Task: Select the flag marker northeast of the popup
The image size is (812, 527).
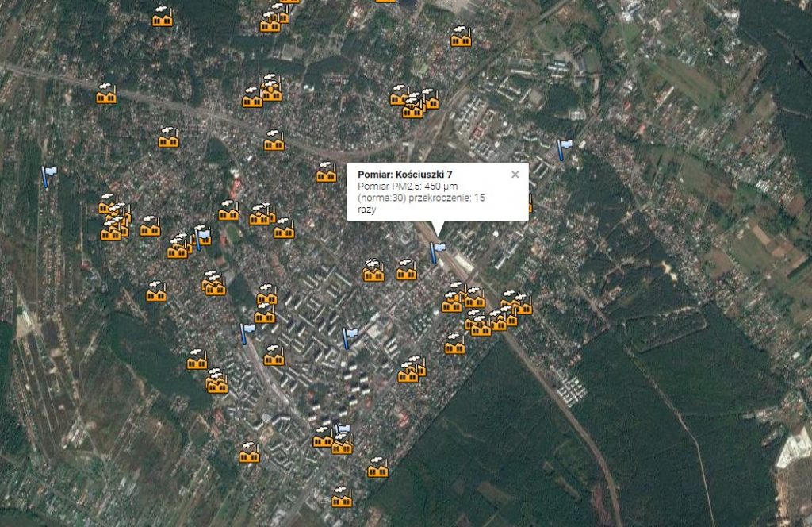Action: point(564,148)
